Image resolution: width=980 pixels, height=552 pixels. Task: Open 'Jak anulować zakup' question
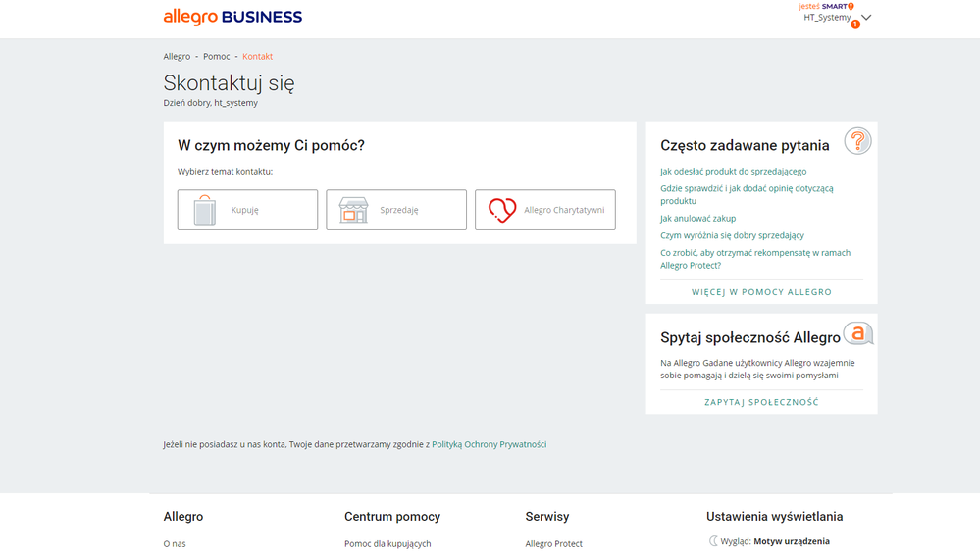click(x=697, y=219)
